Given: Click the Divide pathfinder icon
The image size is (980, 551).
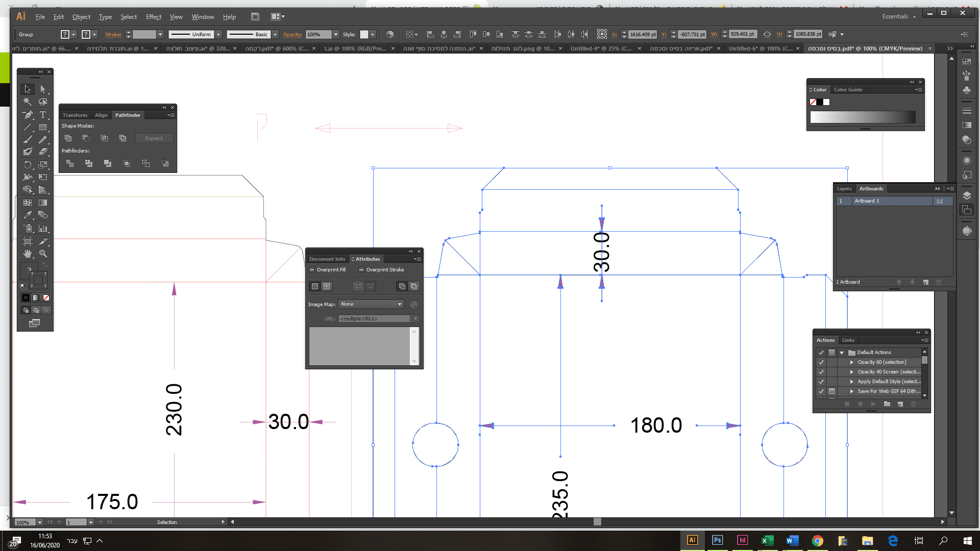Looking at the screenshot, I should point(70,163).
